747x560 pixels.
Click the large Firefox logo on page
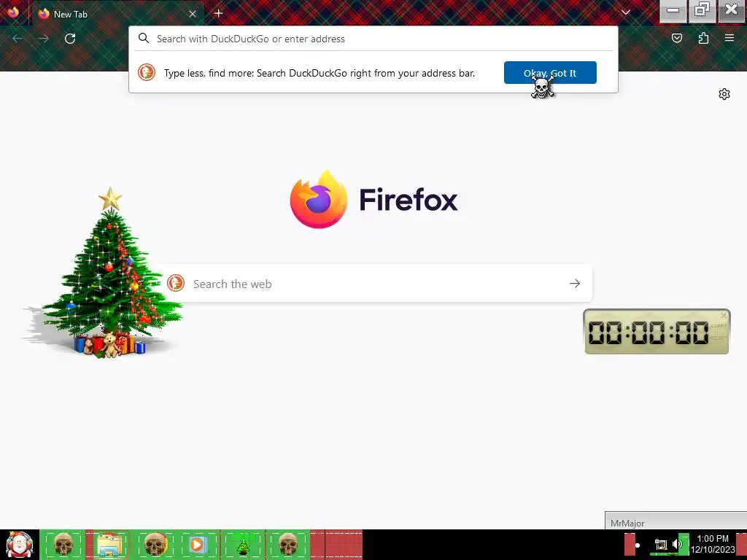[318, 199]
